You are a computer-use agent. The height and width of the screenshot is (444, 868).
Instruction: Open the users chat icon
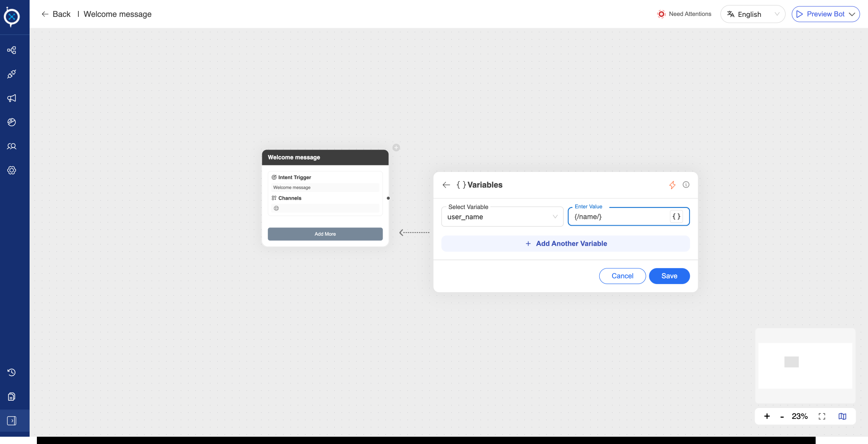pyautogui.click(x=12, y=146)
